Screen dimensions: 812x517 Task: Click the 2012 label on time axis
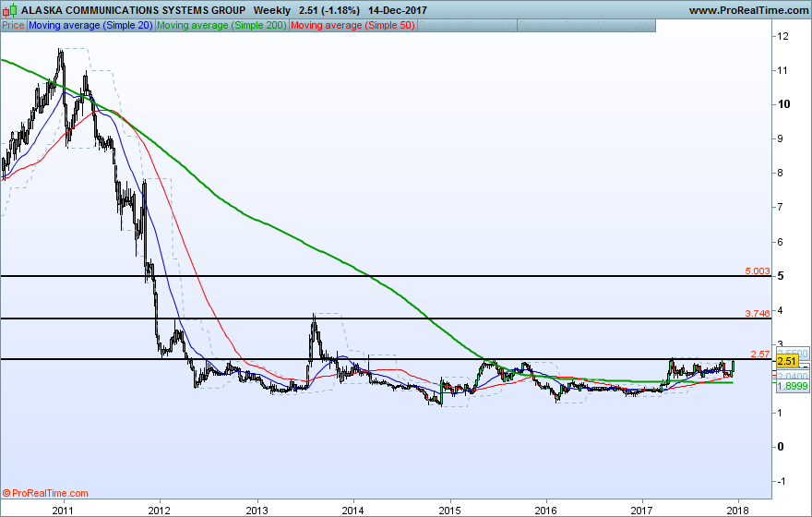(x=160, y=511)
